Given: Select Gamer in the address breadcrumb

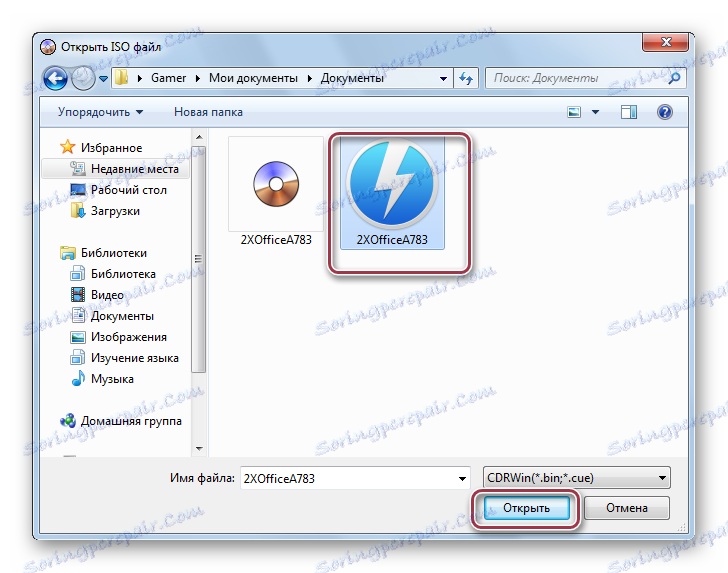Looking at the screenshot, I should [x=168, y=78].
